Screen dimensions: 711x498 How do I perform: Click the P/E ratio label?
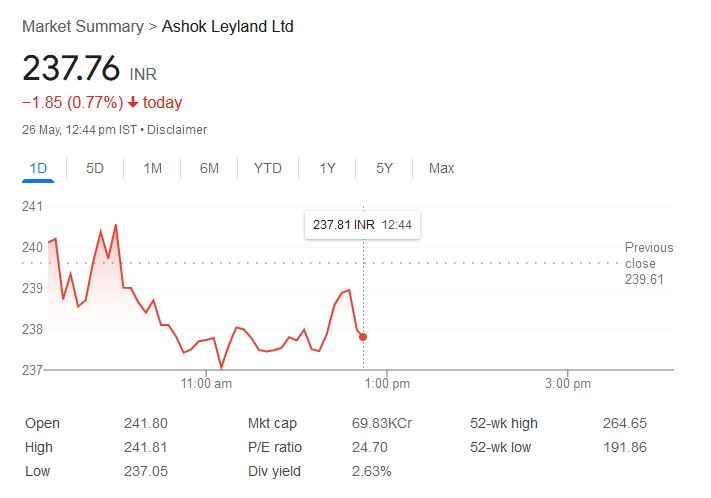tap(274, 447)
